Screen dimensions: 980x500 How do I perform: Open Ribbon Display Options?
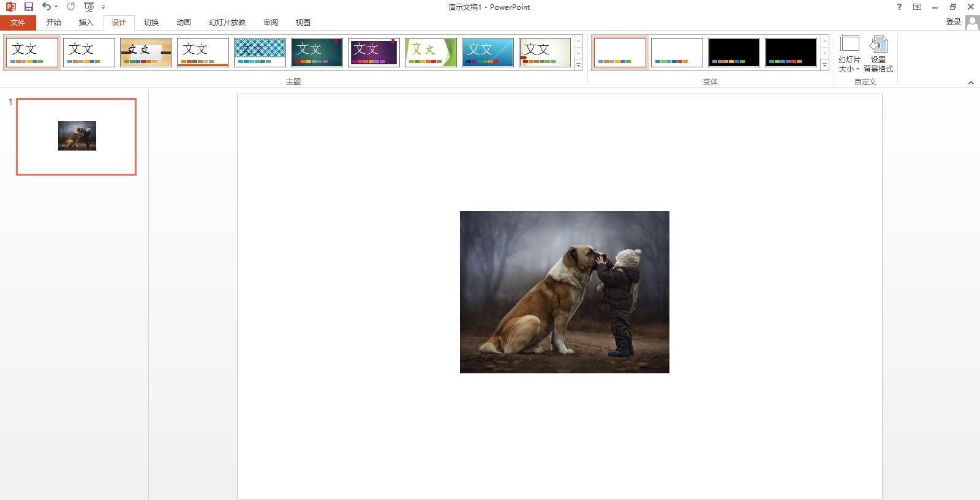[917, 7]
